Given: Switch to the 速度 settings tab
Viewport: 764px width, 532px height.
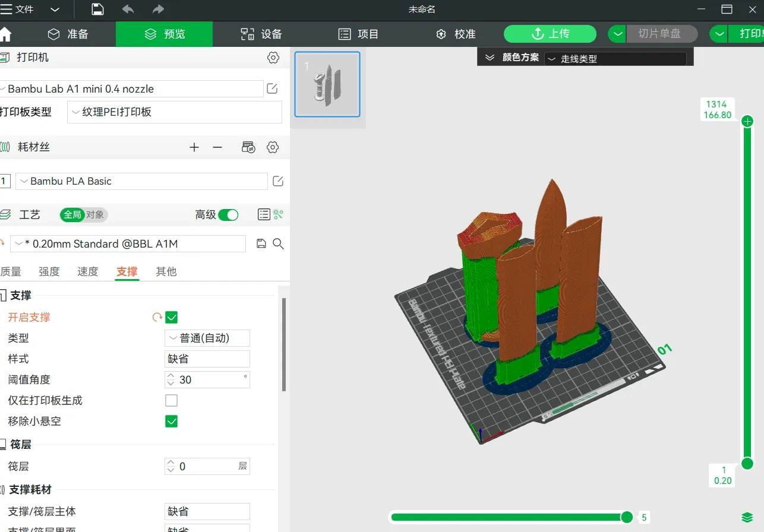Looking at the screenshot, I should pyautogui.click(x=88, y=271).
